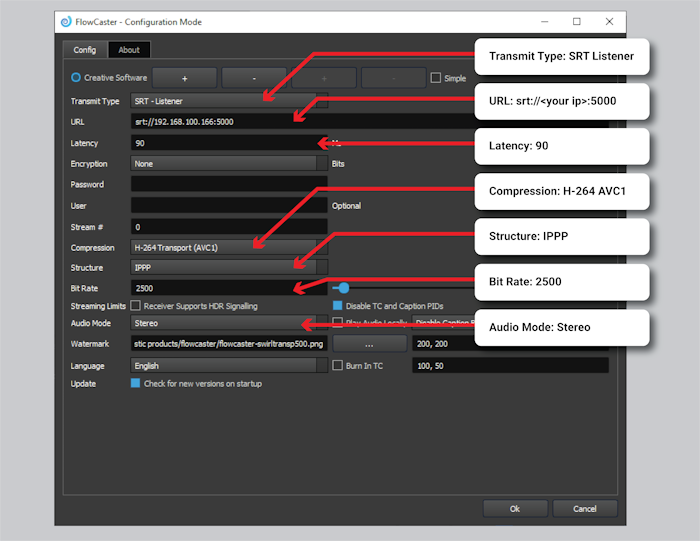Click into the Password field

click(229, 184)
